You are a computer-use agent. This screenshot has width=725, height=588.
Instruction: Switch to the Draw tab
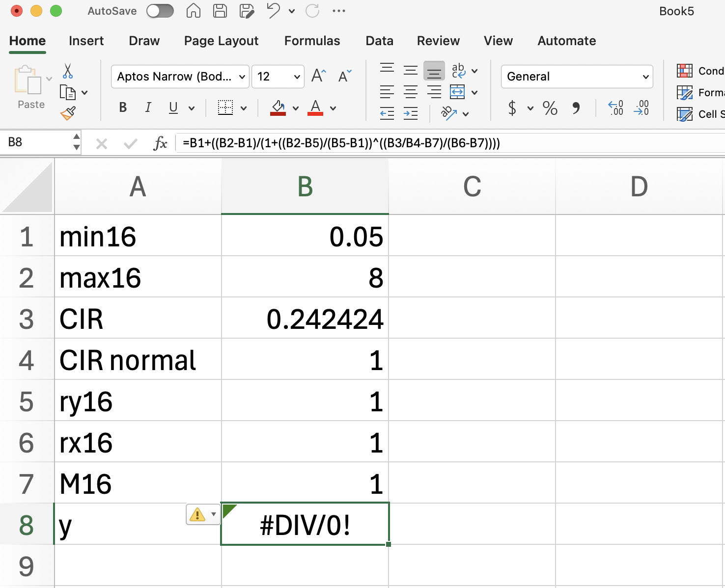(144, 41)
